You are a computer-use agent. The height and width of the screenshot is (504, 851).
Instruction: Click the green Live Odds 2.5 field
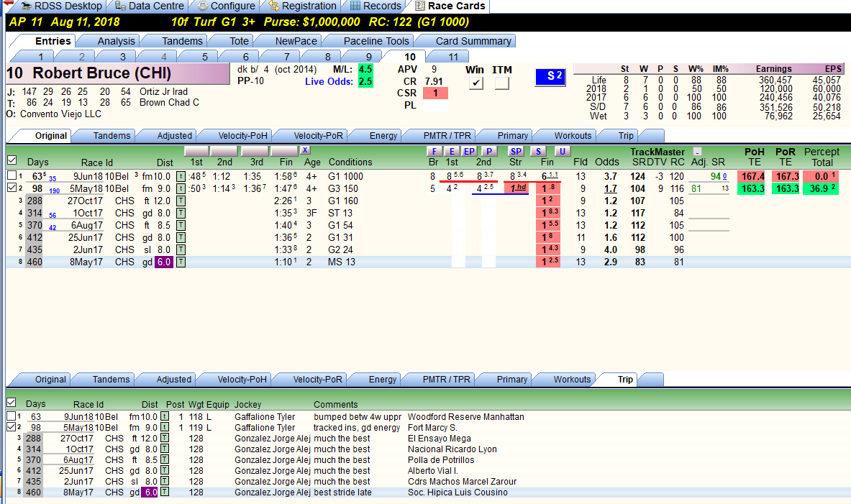(365, 81)
